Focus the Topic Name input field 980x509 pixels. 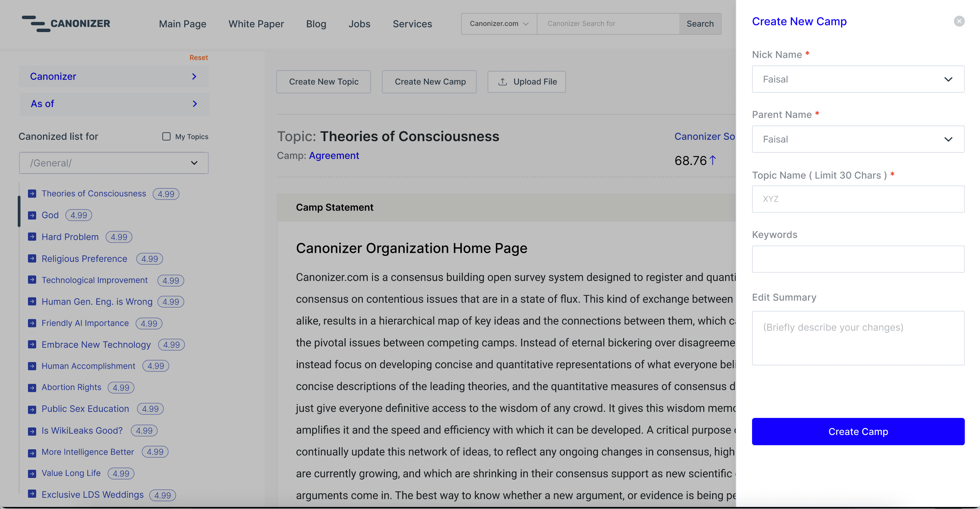click(x=858, y=199)
